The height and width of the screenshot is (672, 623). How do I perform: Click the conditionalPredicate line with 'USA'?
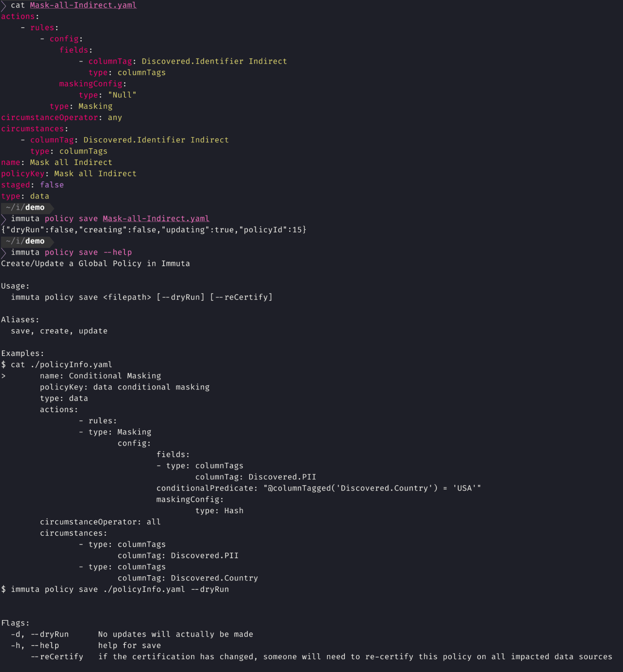[319, 488]
